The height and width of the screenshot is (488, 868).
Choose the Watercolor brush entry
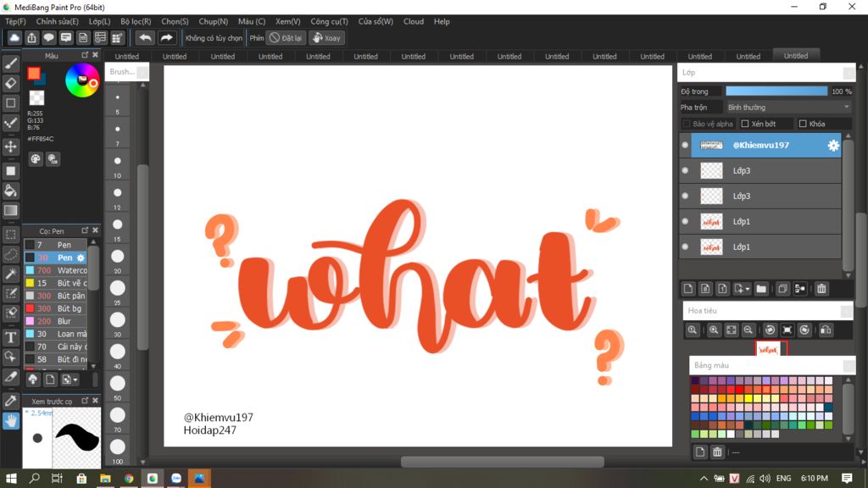(55, 270)
